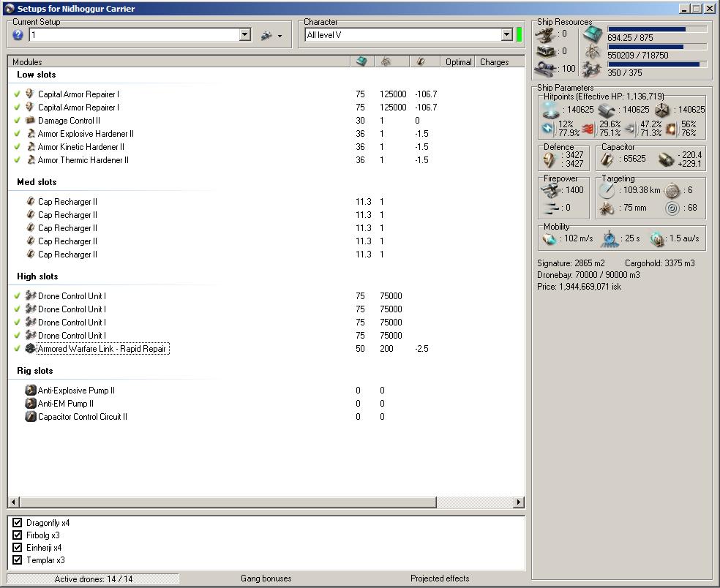
Task: Click the thermal resistance flame icon
Action: coord(588,129)
